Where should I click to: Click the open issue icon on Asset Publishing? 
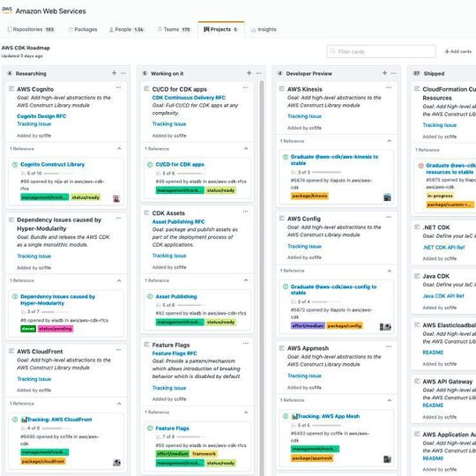(x=150, y=296)
